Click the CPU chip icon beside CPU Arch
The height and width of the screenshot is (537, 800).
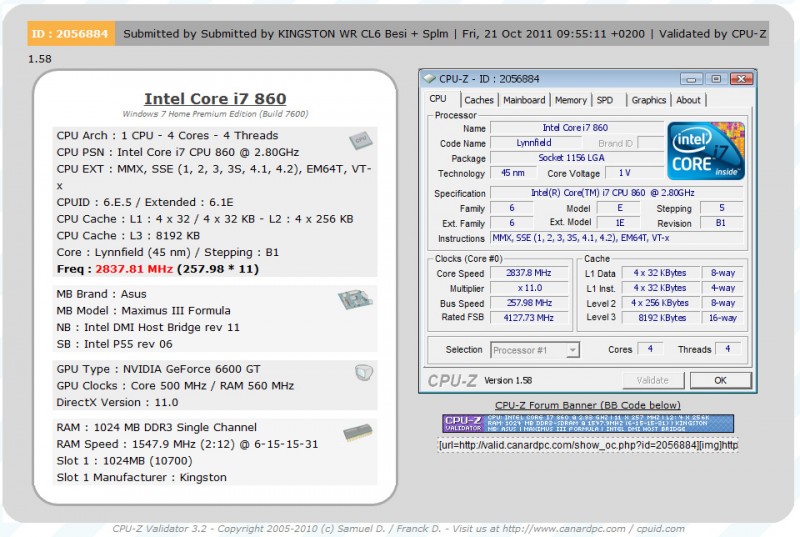(x=361, y=140)
